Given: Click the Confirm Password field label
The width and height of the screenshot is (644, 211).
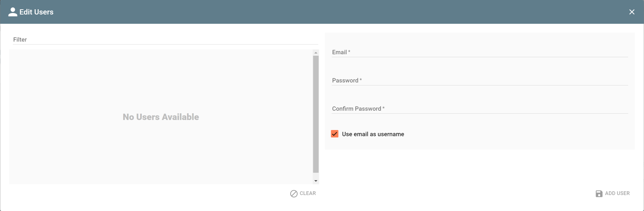Looking at the screenshot, I should point(356,108).
